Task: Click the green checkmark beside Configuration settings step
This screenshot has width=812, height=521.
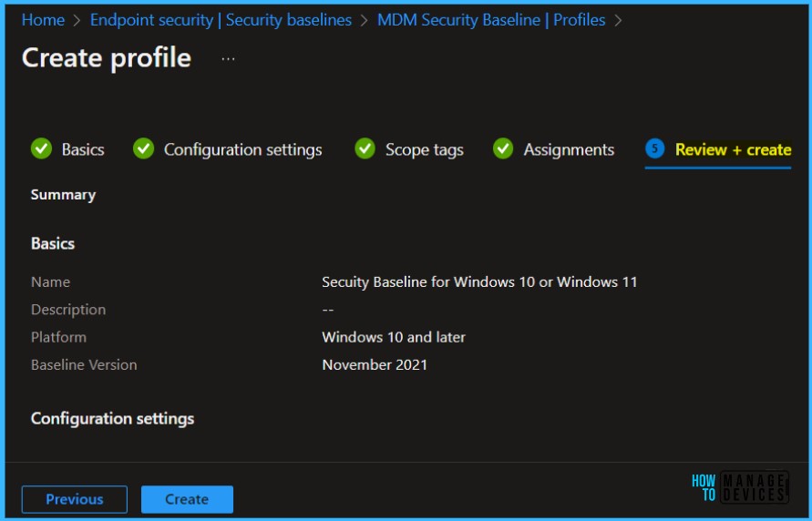Action: click(x=143, y=148)
